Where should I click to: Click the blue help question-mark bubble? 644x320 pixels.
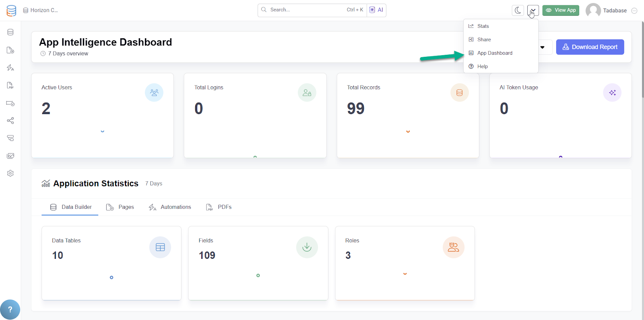(10, 310)
